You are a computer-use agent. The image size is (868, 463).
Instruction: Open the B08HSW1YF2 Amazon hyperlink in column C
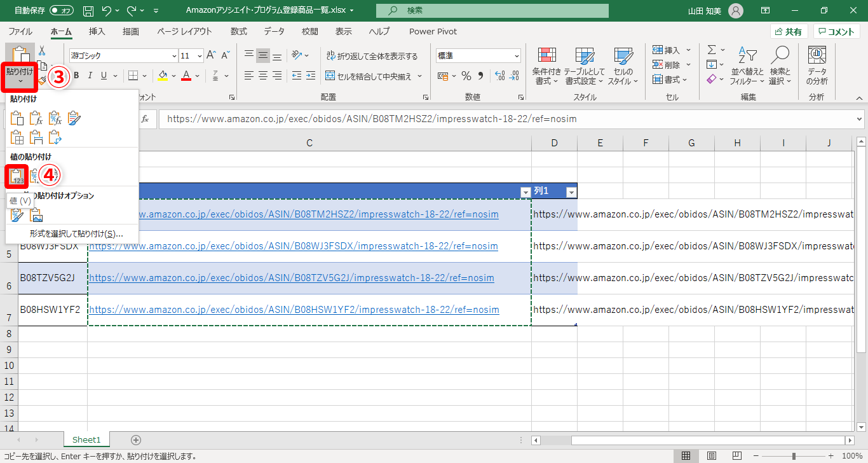pos(294,310)
